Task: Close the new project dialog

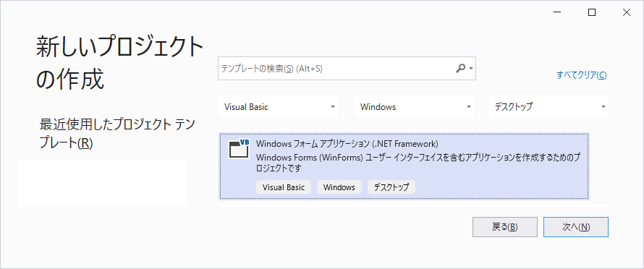Action: (x=627, y=13)
